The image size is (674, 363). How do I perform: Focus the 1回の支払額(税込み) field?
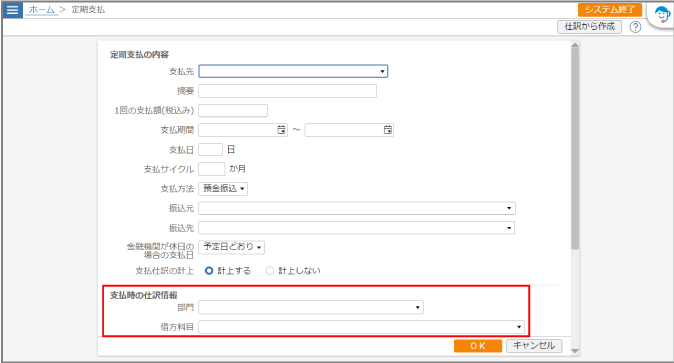click(x=233, y=111)
